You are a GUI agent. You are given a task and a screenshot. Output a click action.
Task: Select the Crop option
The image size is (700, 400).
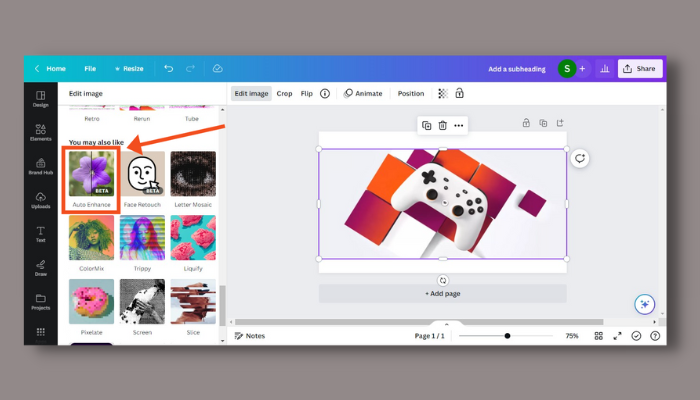284,93
